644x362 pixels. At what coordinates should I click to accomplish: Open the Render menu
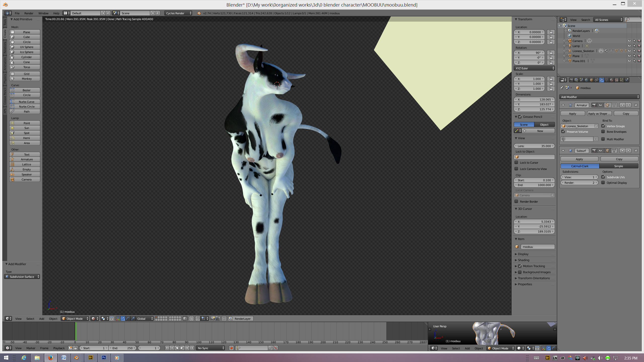pyautogui.click(x=29, y=13)
